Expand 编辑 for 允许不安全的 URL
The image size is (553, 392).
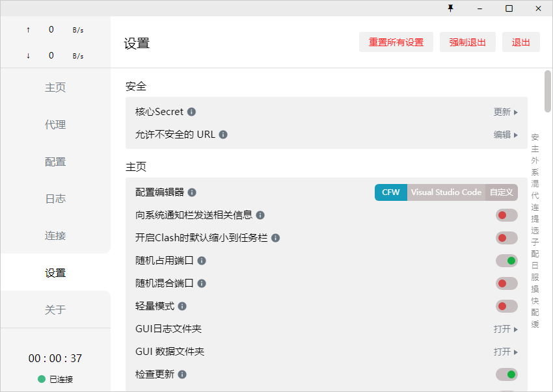click(x=506, y=135)
